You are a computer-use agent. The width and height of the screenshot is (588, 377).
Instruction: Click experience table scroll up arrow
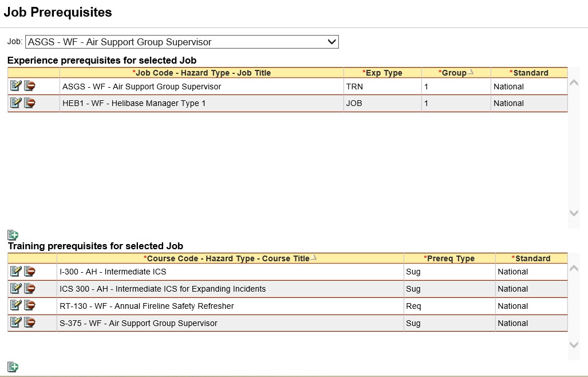[574, 83]
